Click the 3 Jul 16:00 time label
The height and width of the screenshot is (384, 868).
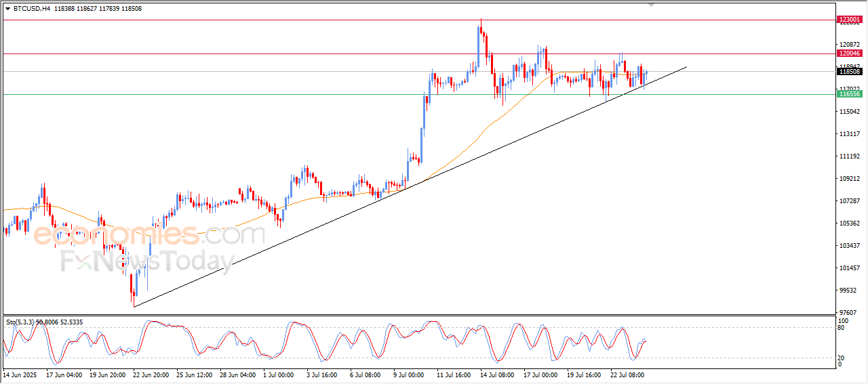coord(322,374)
